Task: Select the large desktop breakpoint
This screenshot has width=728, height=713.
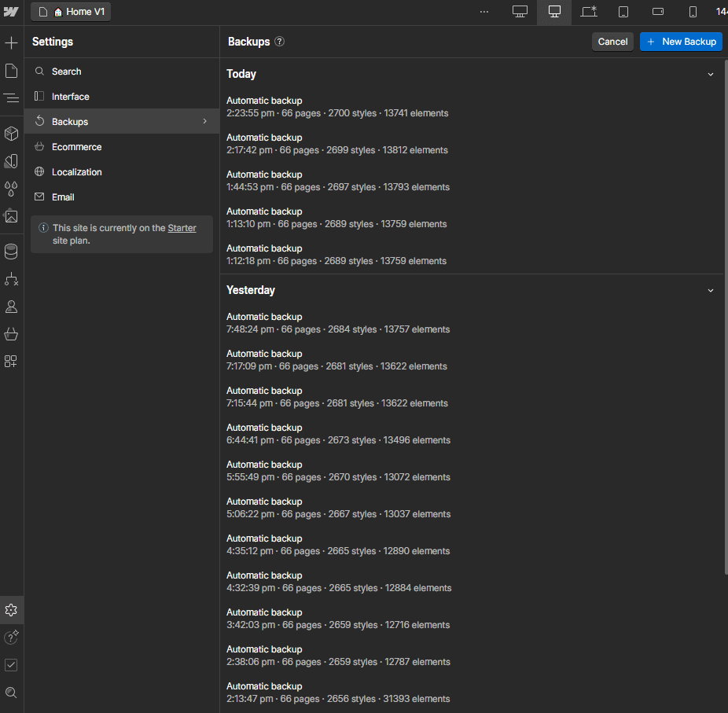Action: [x=520, y=12]
